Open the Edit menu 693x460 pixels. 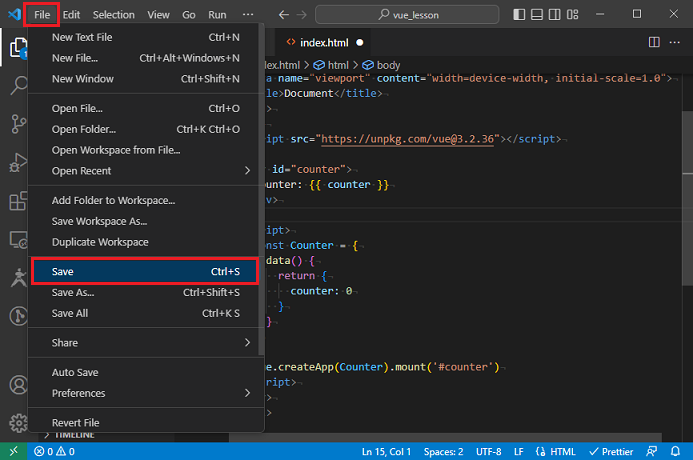pyautogui.click(x=71, y=15)
